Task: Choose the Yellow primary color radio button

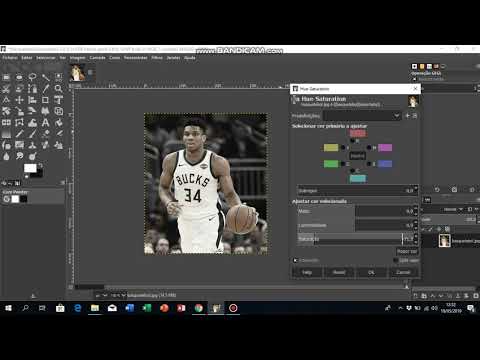Action: coord(343,147)
